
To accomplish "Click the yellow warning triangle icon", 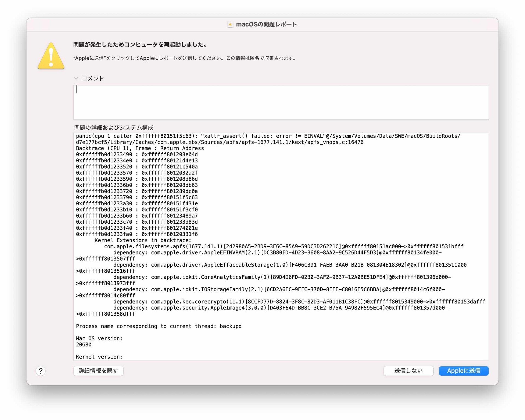I will 51,56.
